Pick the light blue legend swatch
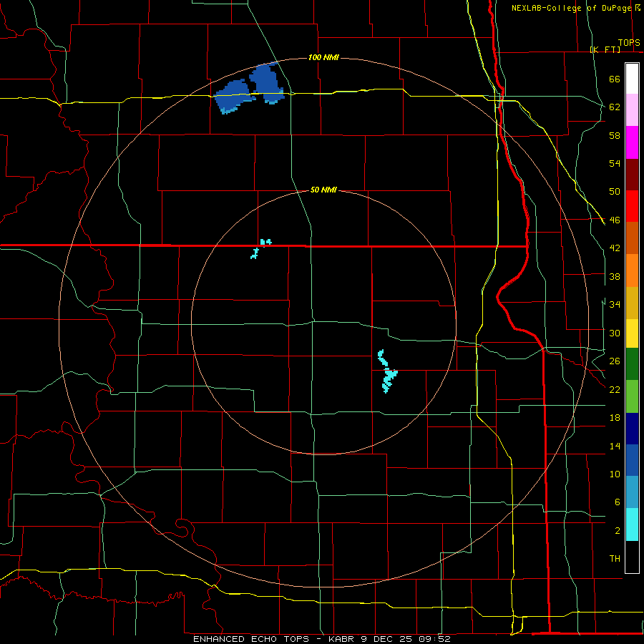644x644 pixels. 632,492
